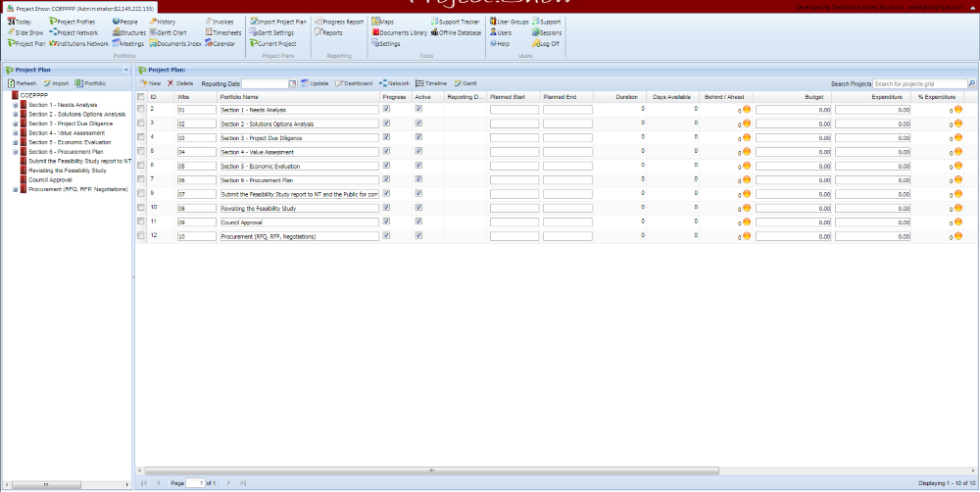Screen dimensions: 980x492
Task: Open the Progress Report
Action: [x=339, y=22]
